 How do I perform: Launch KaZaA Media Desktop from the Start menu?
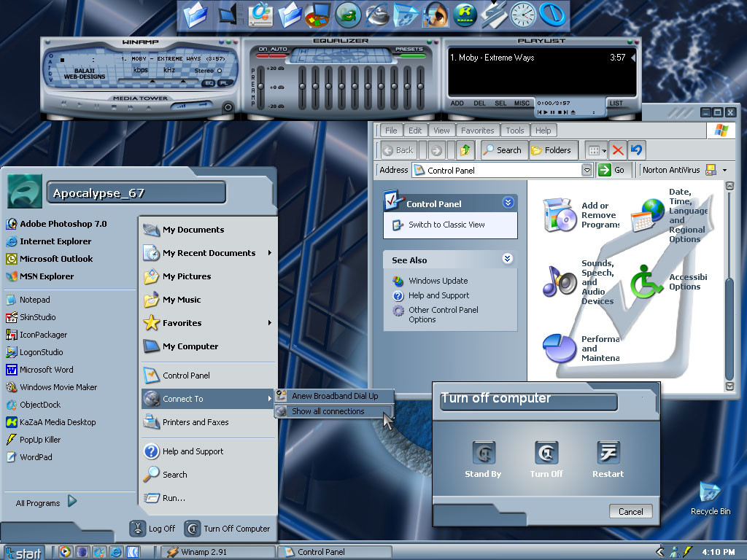coord(51,422)
